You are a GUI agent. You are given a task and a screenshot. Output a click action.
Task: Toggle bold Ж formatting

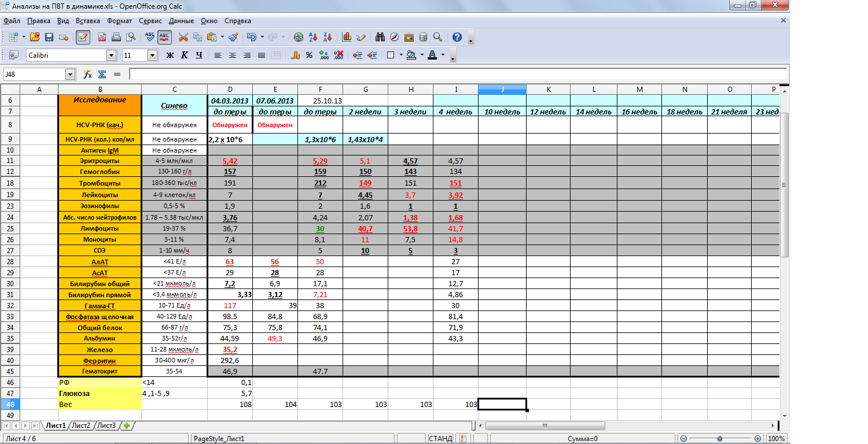click(x=170, y=55)
